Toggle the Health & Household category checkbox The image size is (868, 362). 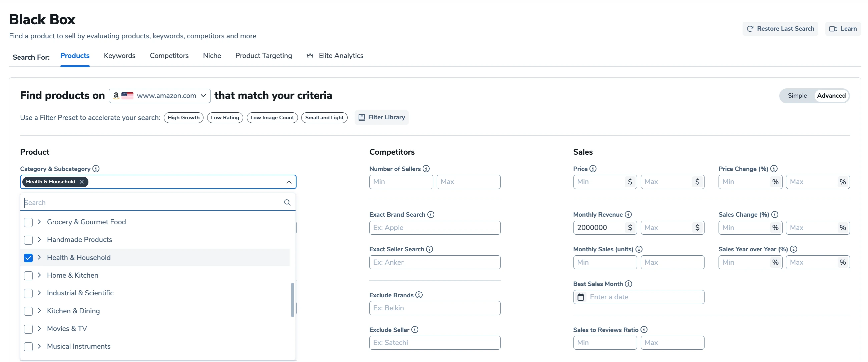point(29,257)
